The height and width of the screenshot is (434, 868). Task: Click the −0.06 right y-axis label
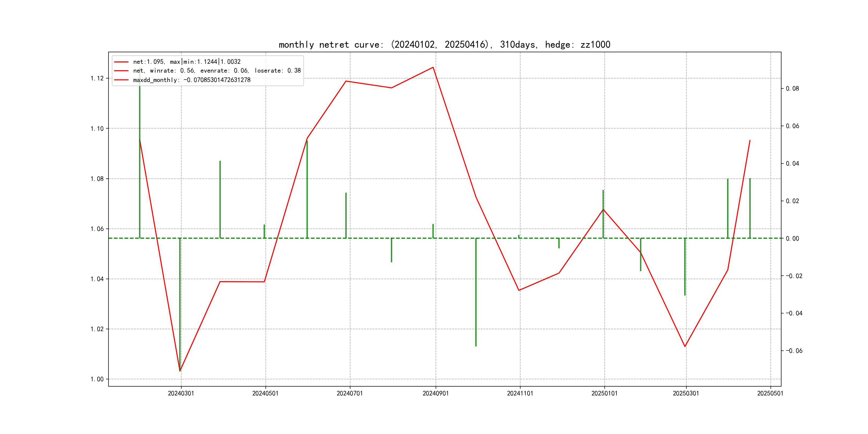coord(794,351)
